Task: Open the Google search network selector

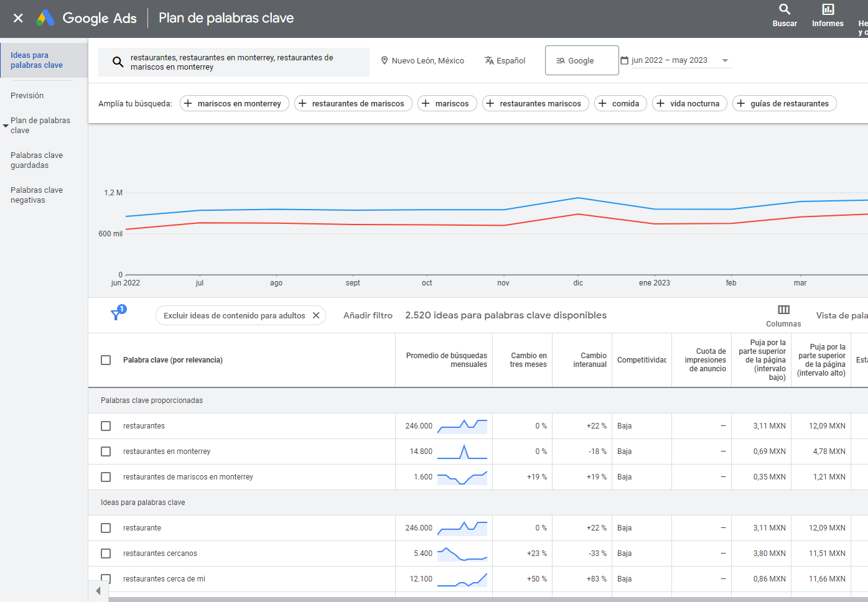Action: (x=581, y=60)
